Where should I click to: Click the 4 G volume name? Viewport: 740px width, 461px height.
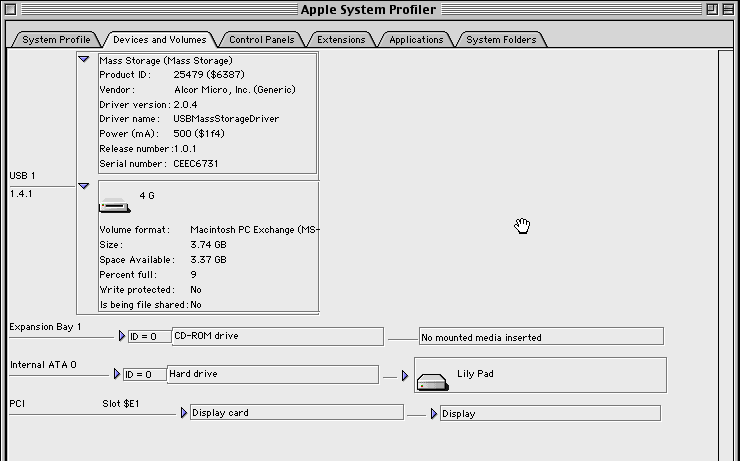point(147,196)
